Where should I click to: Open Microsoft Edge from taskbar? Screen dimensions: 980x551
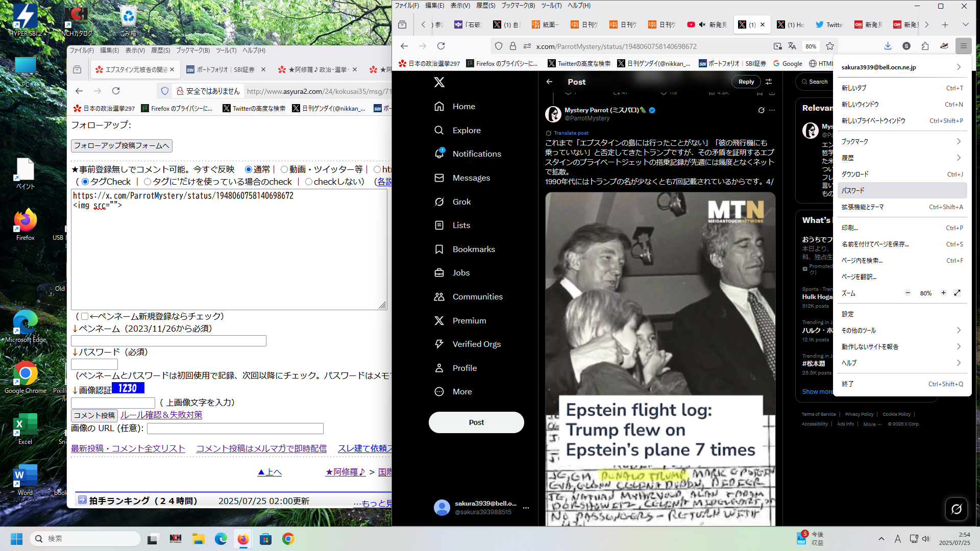pyautogui.click(x=220, y=539)
